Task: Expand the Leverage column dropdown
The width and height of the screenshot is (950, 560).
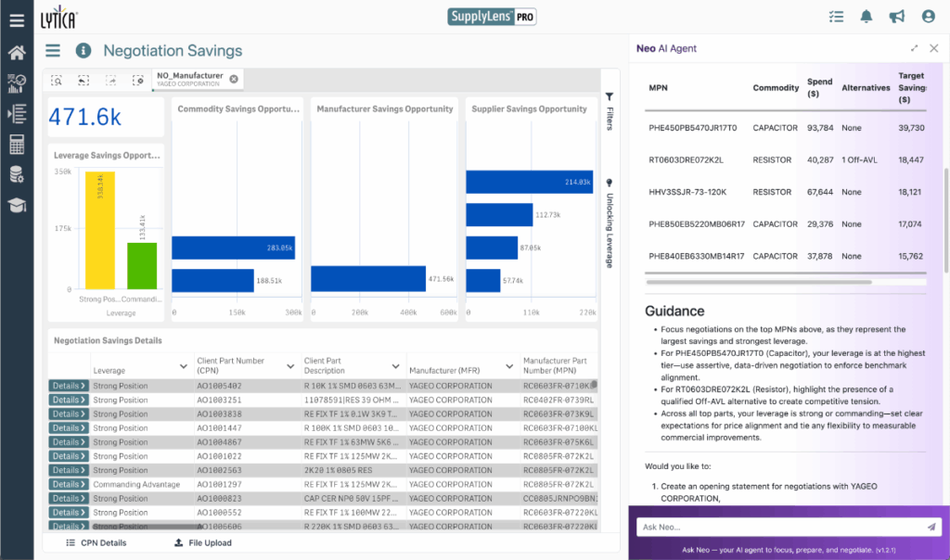Action: (183, 367)
